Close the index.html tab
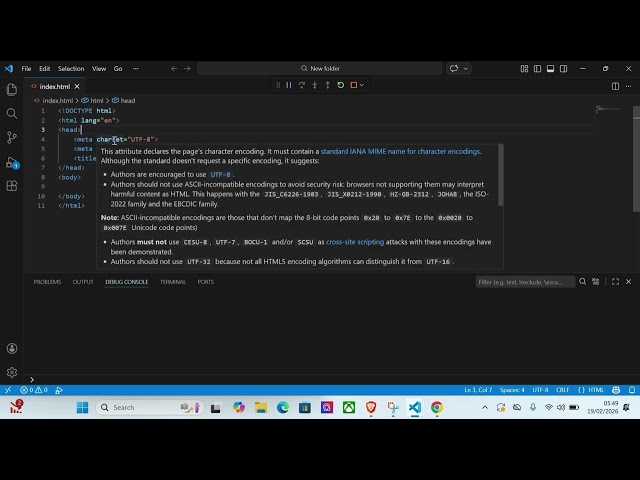640x480 pixels. pyautogui.click(x=77, y=87)
